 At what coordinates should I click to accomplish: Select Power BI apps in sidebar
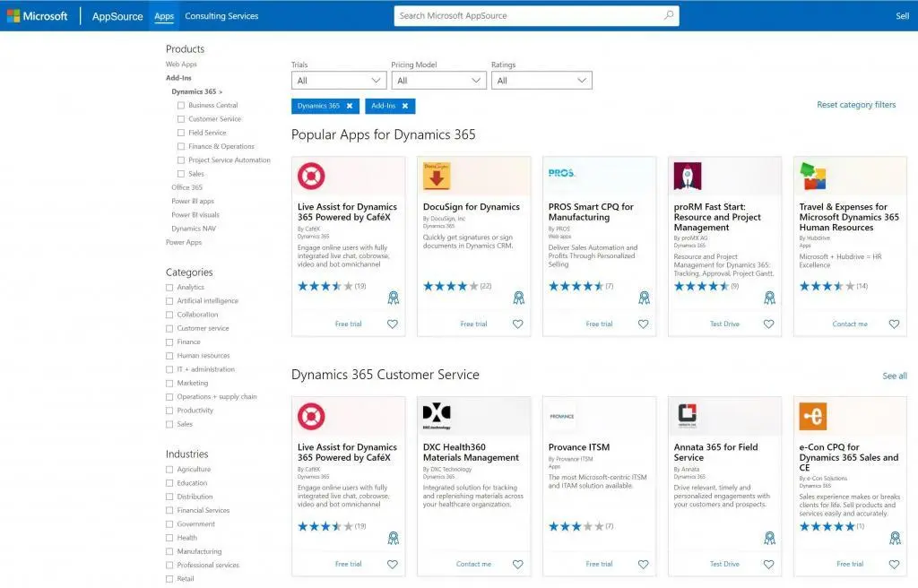coord(193,202)
